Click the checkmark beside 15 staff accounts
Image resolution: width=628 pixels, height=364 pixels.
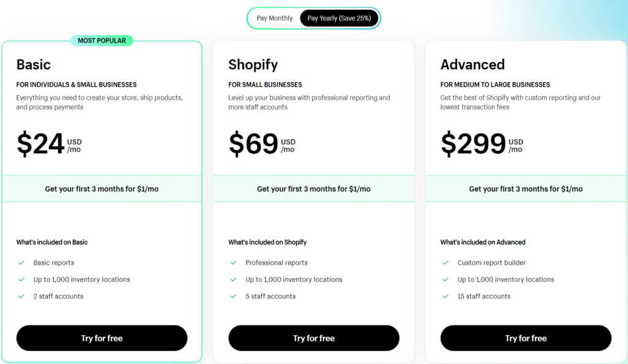click(446, 297)
